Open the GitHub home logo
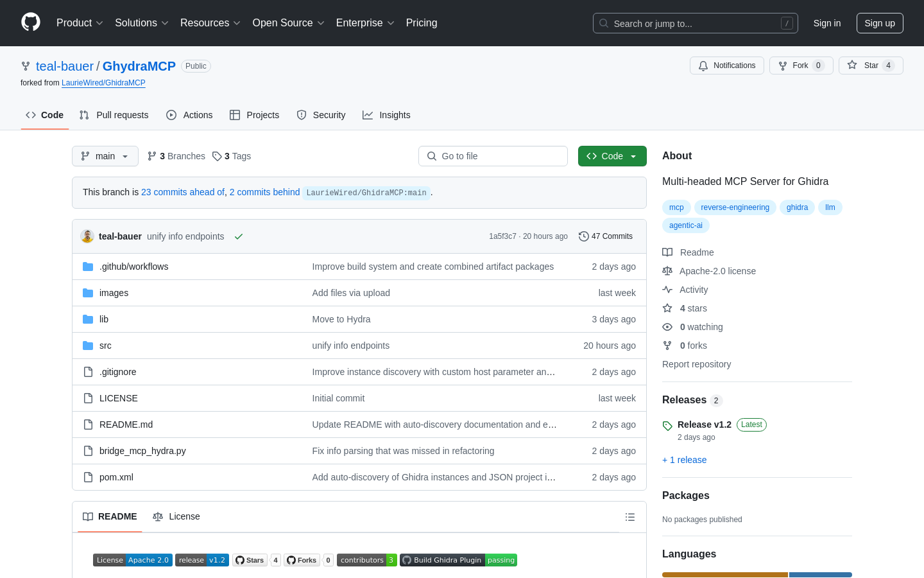The image size is (924, 578). click(31, 22)
